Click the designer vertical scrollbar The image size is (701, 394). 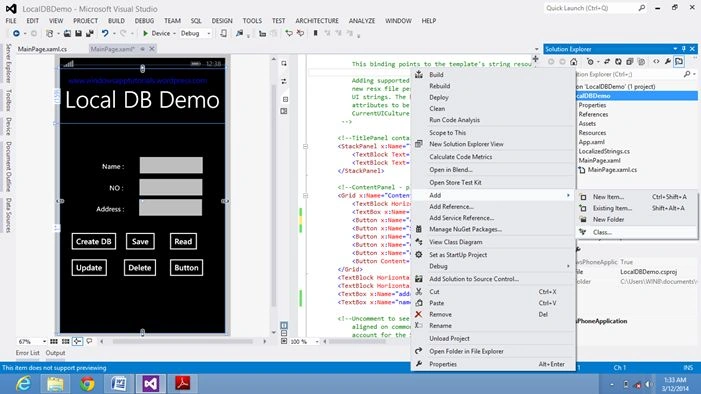(274, 195)
